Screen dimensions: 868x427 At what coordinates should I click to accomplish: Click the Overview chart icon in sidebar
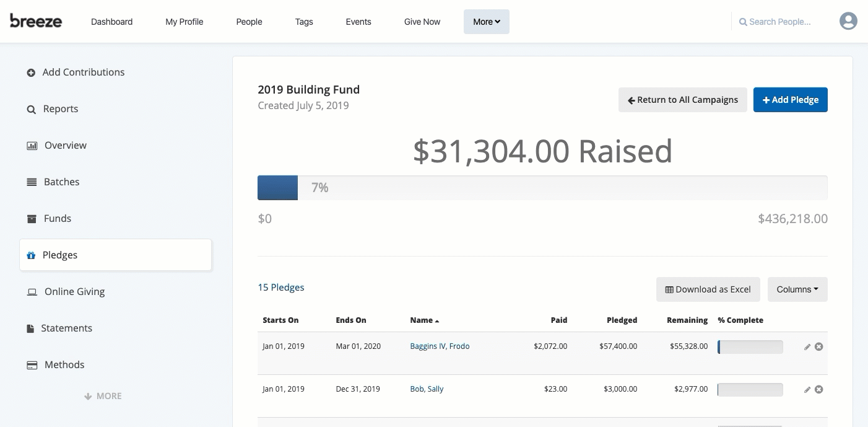pos(32,145)
